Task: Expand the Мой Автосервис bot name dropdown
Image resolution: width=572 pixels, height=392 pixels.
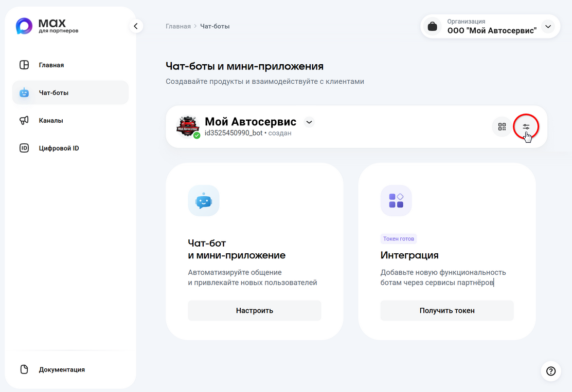Action: [309, 122]
